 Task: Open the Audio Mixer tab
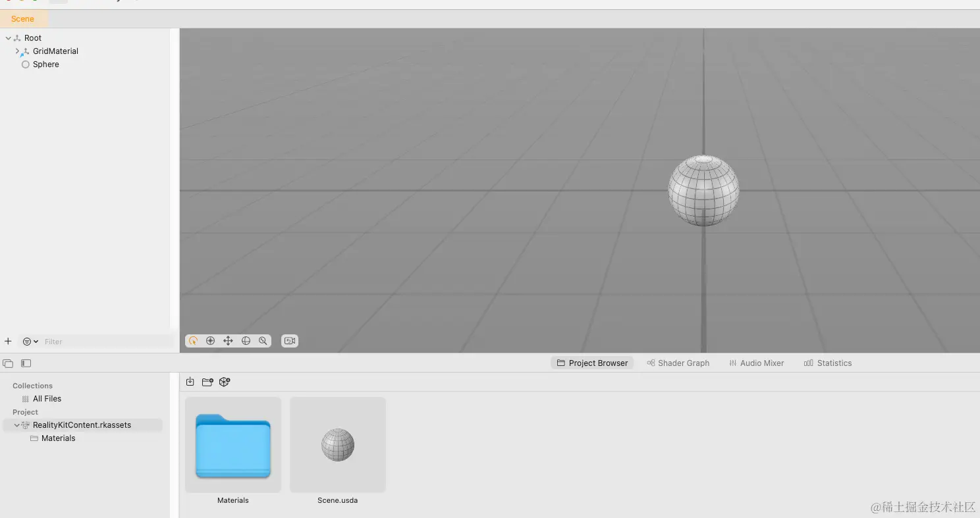click(757, 363)
